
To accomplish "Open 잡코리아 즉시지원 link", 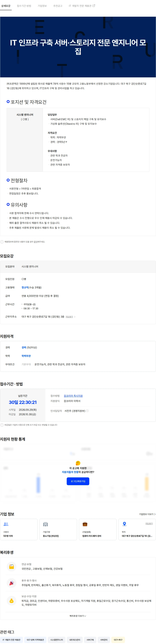I will pyautogui.click(x=73, y=396).
